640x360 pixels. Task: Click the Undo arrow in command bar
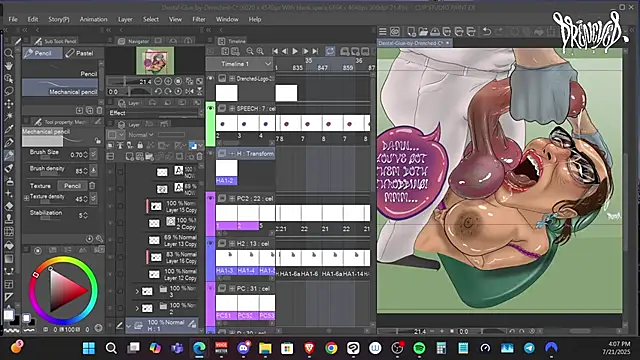click(x=487, y=31)
